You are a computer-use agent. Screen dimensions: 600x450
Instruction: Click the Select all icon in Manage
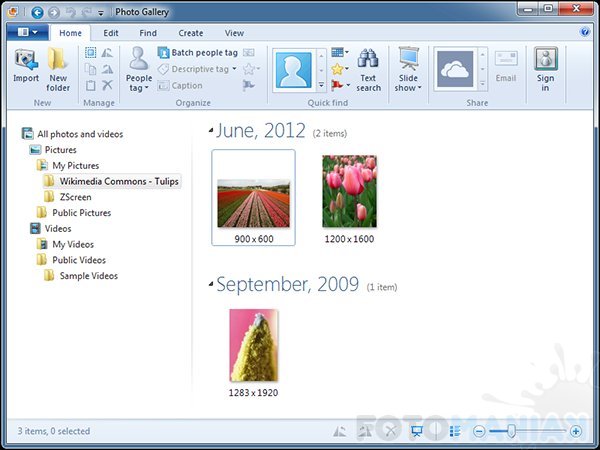[91, 52]
